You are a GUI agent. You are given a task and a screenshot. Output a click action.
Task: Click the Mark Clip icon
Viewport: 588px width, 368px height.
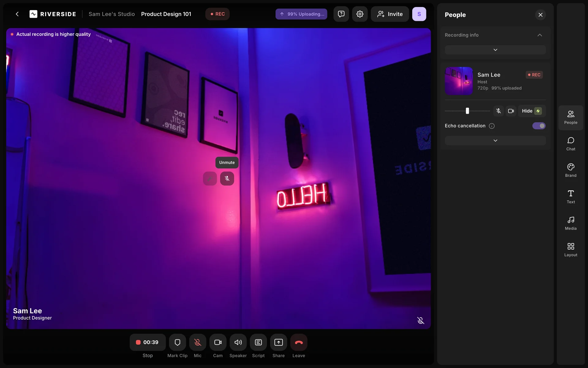pos(177,342)
